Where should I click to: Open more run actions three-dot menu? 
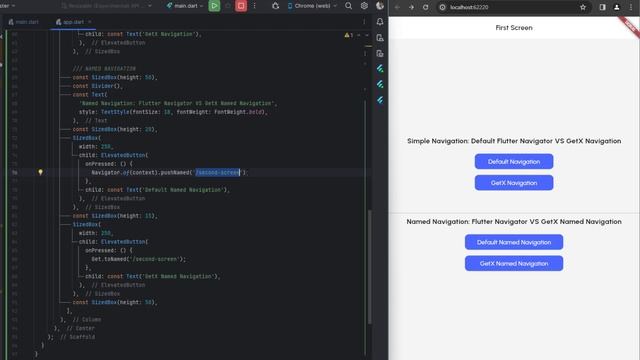254,6
